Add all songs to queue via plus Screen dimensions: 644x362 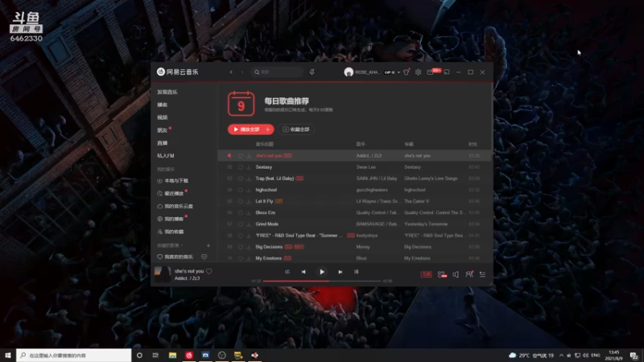pos(268,130)
